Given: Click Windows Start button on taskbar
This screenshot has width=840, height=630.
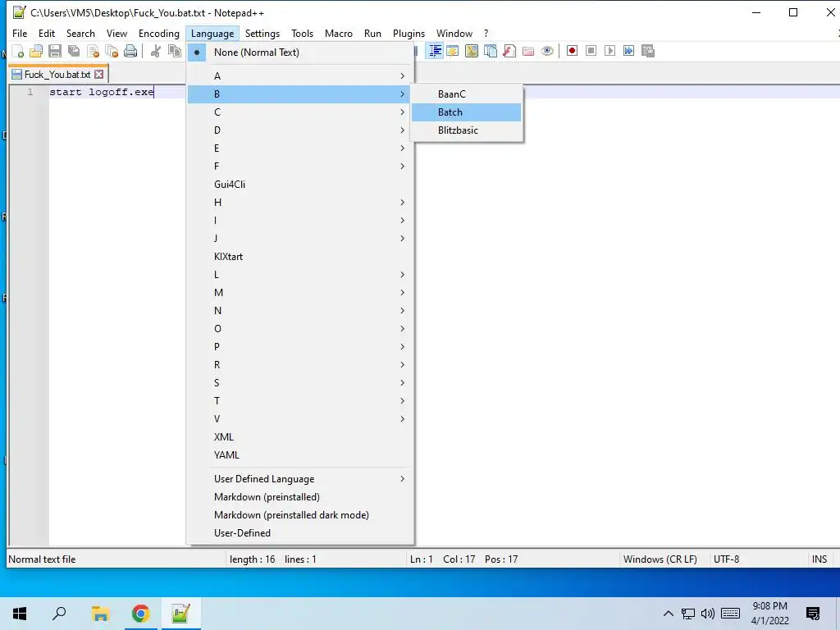Looking at the screenshot, I should tap(20, 614).
